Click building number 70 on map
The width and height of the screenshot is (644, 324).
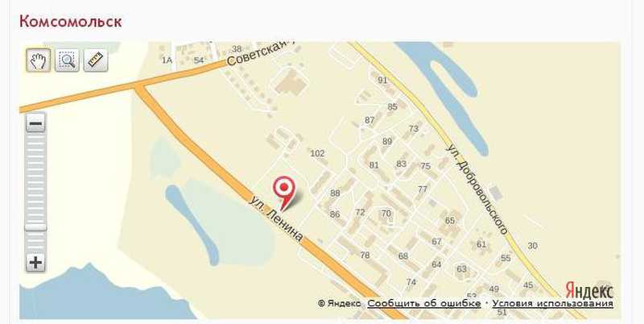click(x=386, y=213)
